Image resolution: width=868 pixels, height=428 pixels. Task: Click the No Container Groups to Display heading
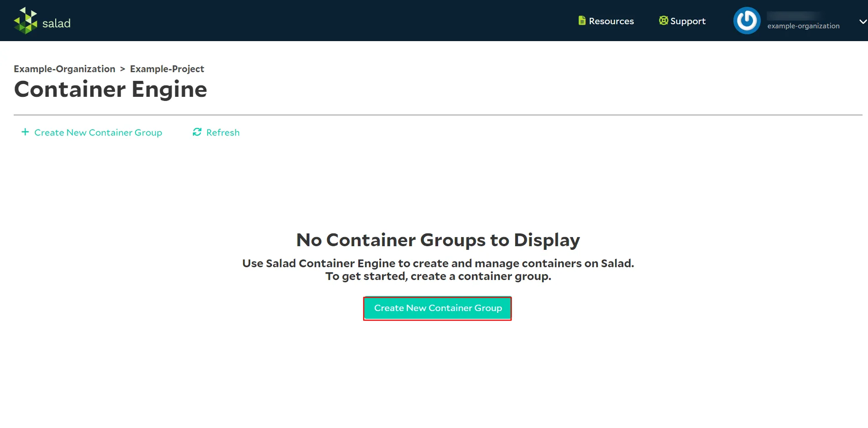[x=438, y=240]
